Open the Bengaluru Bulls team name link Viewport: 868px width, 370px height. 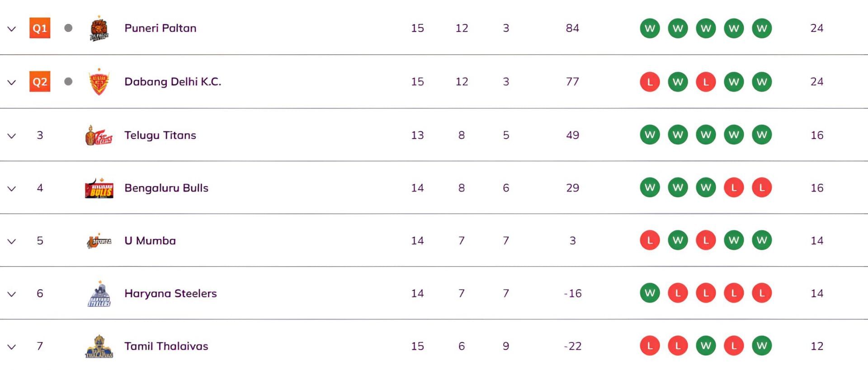[x=166, y=188]
